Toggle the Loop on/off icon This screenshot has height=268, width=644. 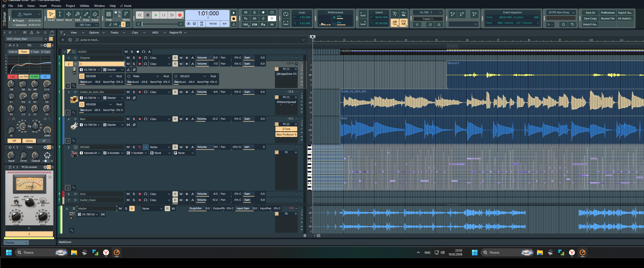pyautogui.click(x=286, y=14)
